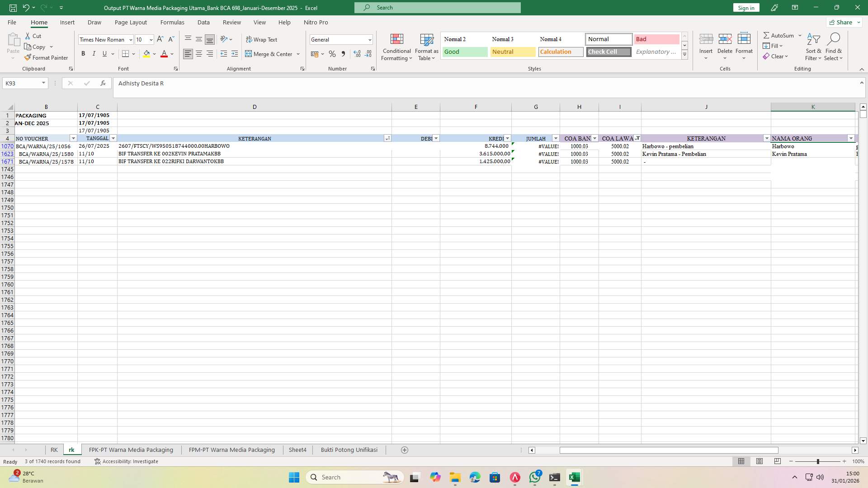Open the filter dropdown on KREDIT column

click(x=507, y=138)
